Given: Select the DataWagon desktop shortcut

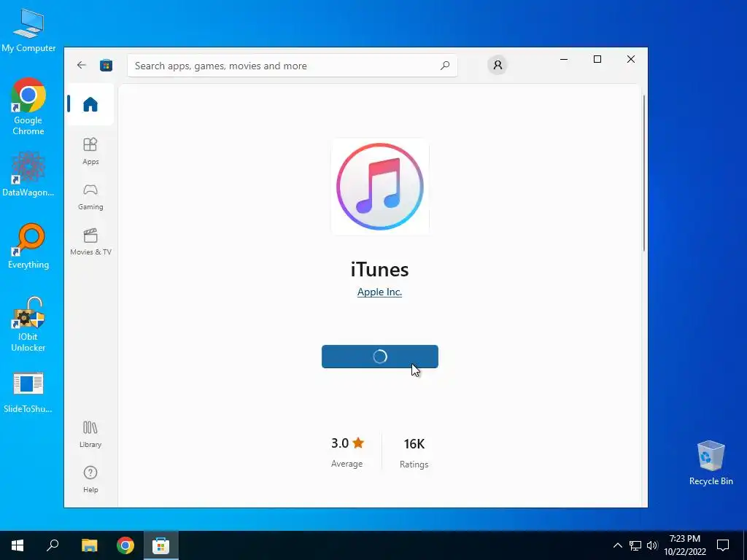Looking at the screenshot, I should [28, 174].
